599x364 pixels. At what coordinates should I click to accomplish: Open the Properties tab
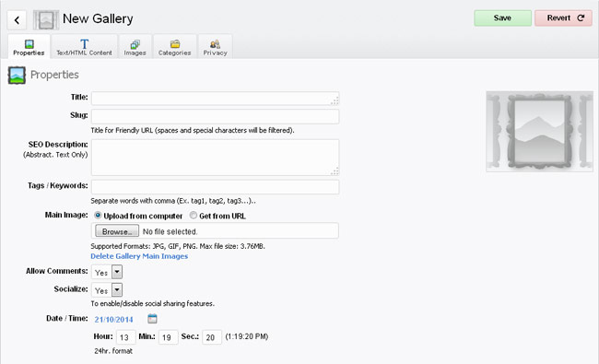pos(29,47)
